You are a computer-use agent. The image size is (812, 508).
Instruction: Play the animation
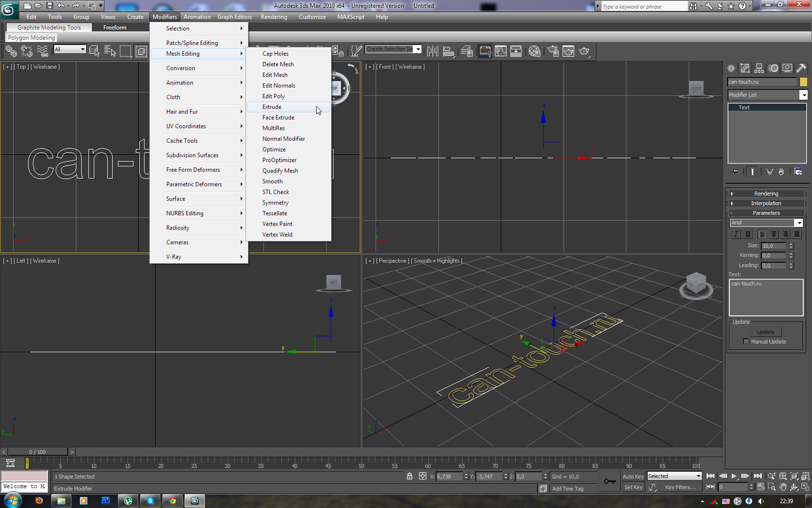coord(734,476)
